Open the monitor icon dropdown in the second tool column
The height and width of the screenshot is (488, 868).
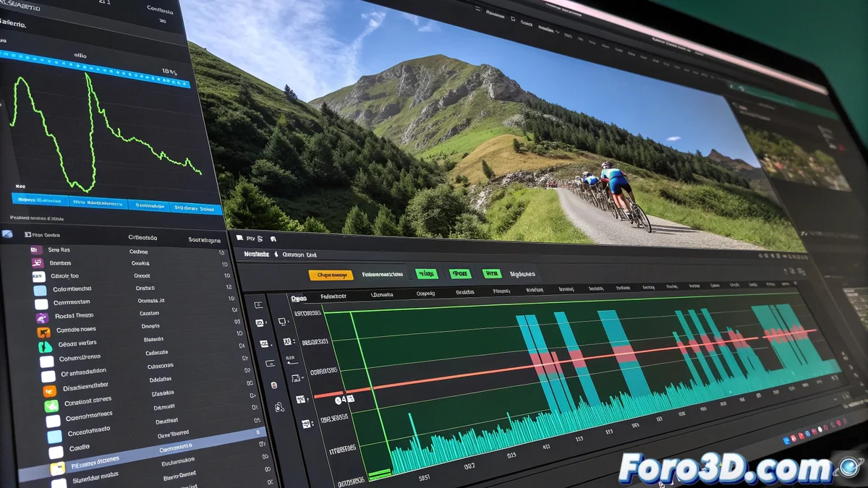point(283,322)
